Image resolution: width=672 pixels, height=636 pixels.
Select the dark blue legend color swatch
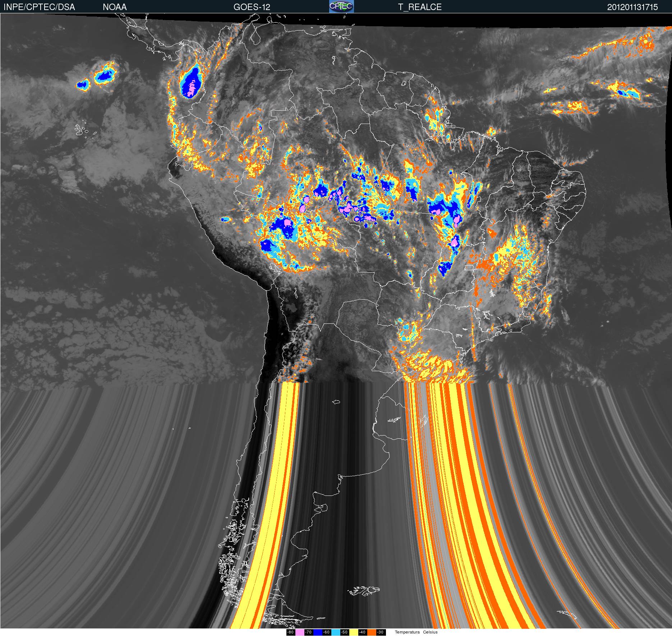coord(318,632)
